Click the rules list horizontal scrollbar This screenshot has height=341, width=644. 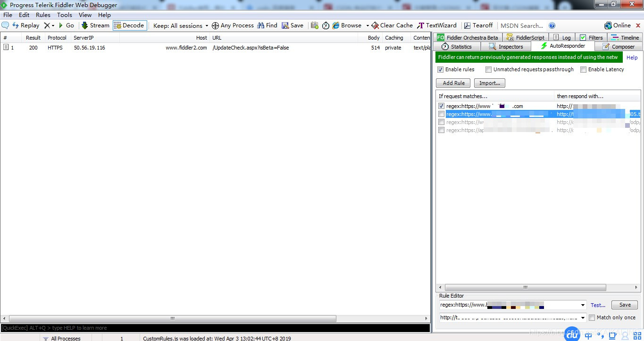[525, 287]
